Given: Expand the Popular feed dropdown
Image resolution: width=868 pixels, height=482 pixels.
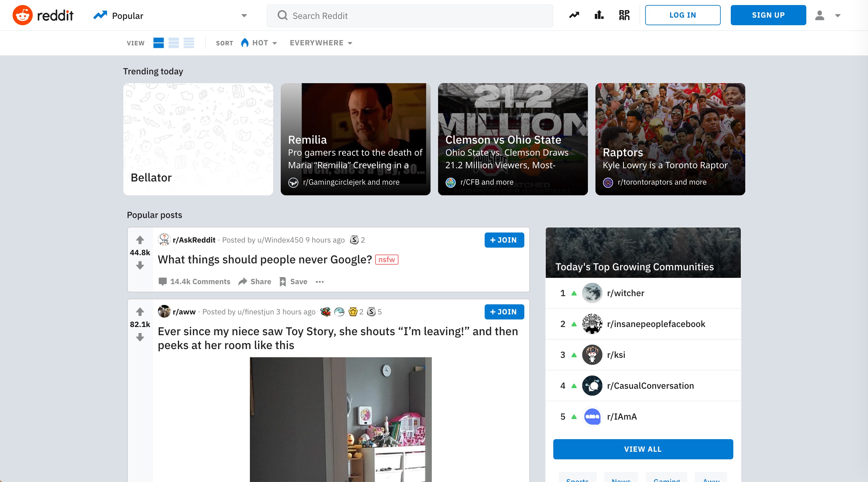Looking at the screenshot, I should coord(245,15).
